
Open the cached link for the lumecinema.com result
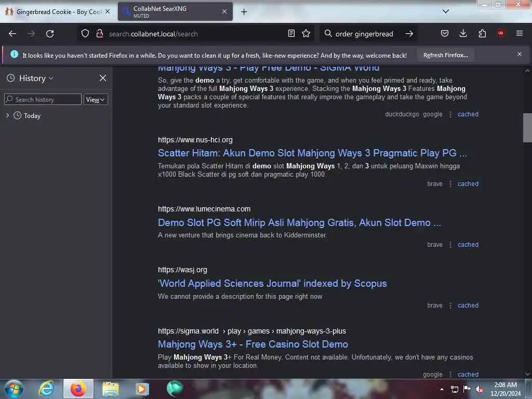[468, 245]
